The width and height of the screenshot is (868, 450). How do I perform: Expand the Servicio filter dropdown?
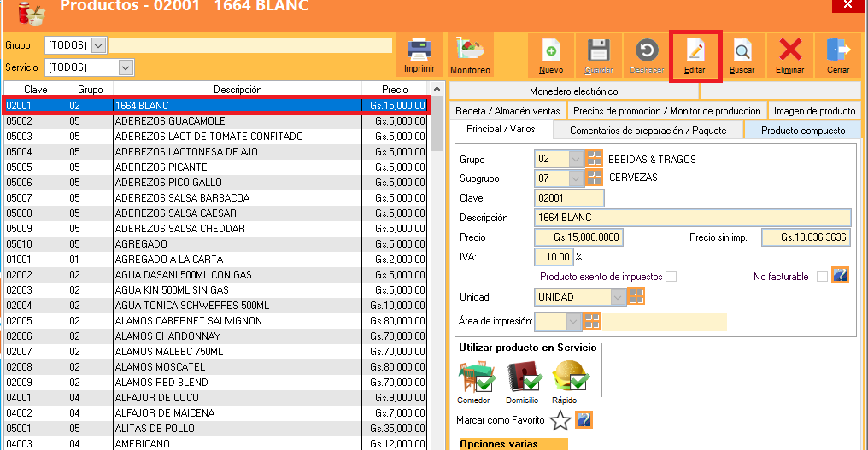pyautogui.click(x=126, y=67)
